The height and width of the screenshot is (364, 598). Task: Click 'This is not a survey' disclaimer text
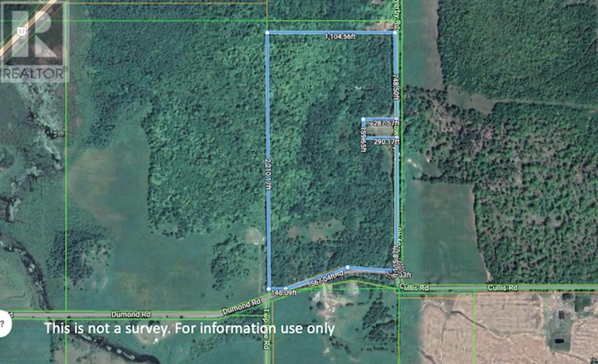(x=189, y=328)
